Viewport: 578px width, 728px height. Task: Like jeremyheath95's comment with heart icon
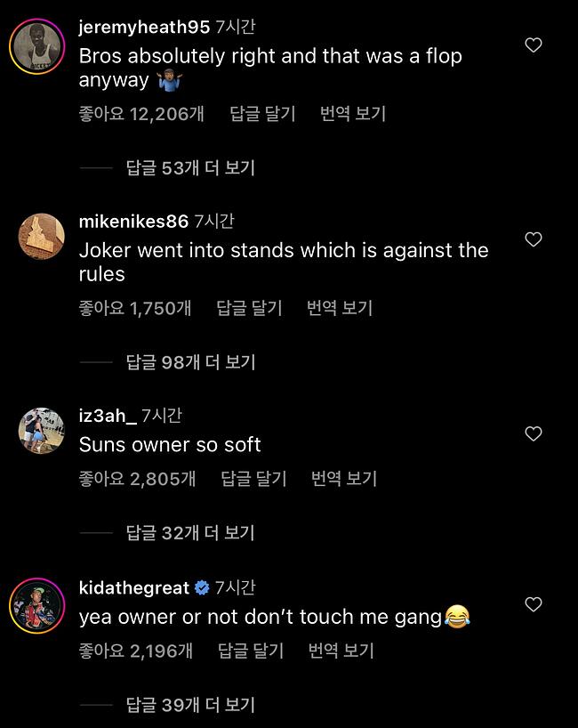click(x=534, y=45)
